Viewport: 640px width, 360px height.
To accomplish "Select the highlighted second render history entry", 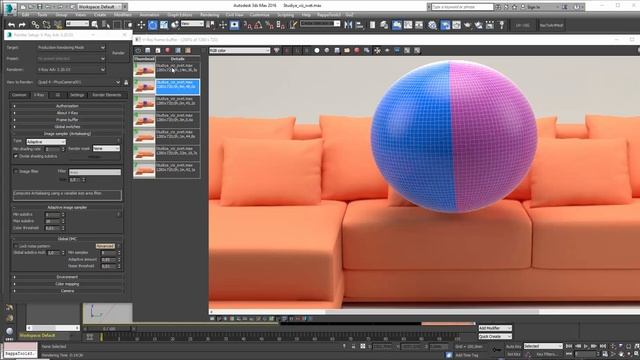I will pyautogui.click(x=178, y=87).
